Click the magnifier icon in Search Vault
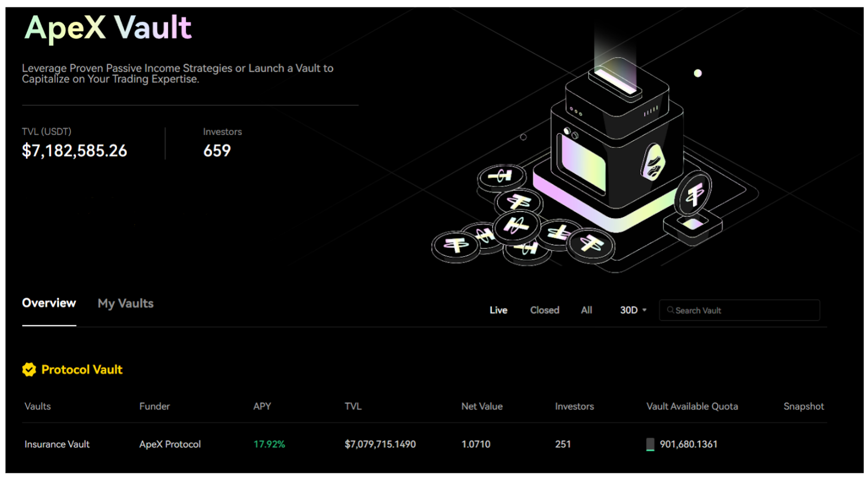The height and width of the screenshot is (480, 868). (671, 310)
